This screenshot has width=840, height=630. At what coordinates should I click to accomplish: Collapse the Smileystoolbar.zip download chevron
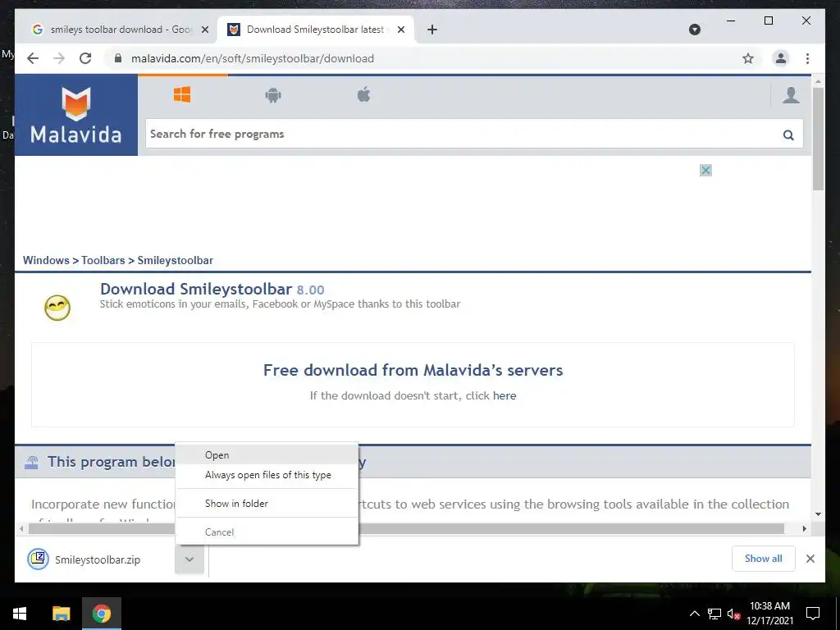tap(189, 559)
